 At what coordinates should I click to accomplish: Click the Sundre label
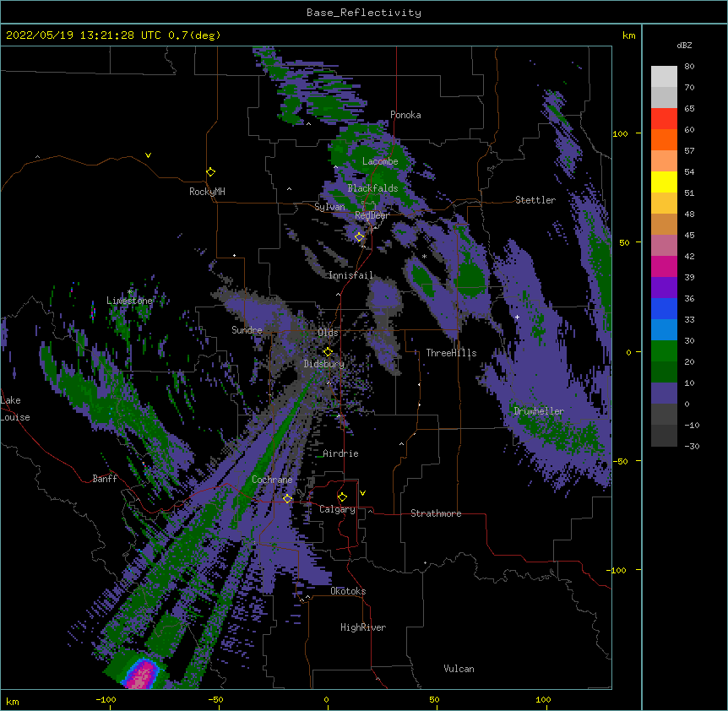pyautogui.click(x=247, y=330)
